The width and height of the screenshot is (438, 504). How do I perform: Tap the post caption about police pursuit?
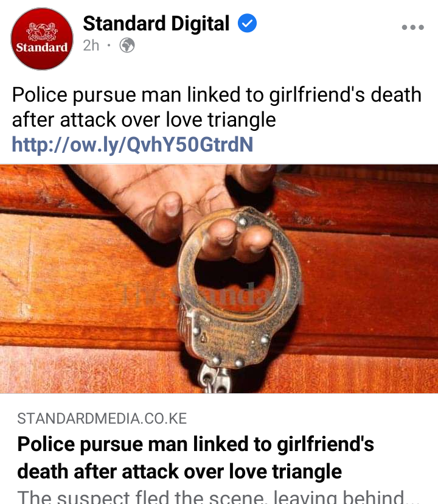(217, 107)
